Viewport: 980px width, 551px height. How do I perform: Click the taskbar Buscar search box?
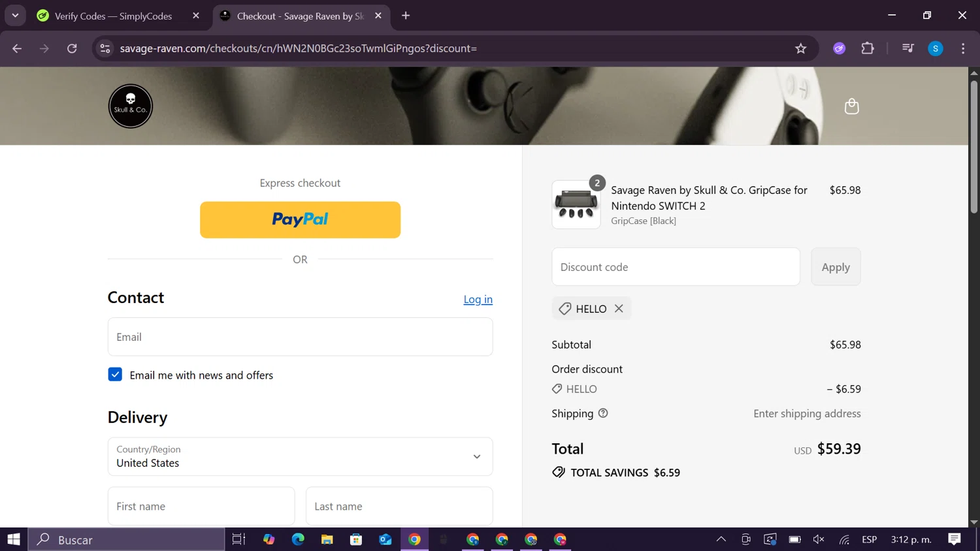(127, 539)
